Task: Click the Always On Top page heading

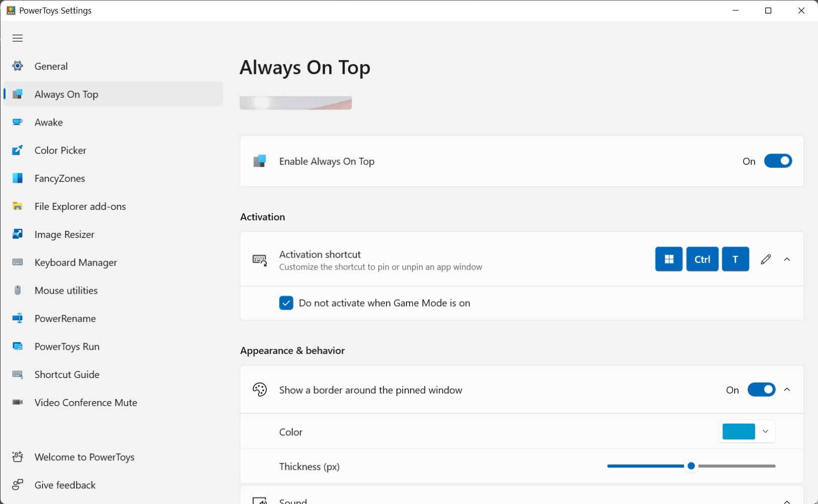Action: (x=305, y=68)
